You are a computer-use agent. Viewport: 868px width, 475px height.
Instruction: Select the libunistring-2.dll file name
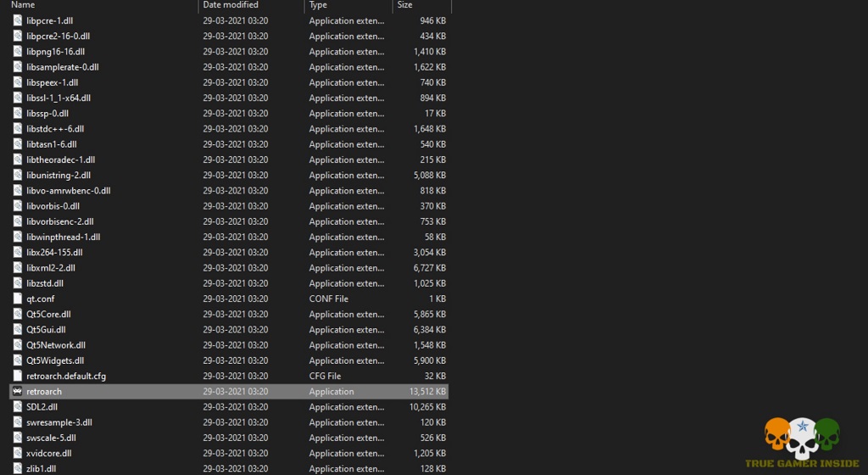[x=58, y=176]
